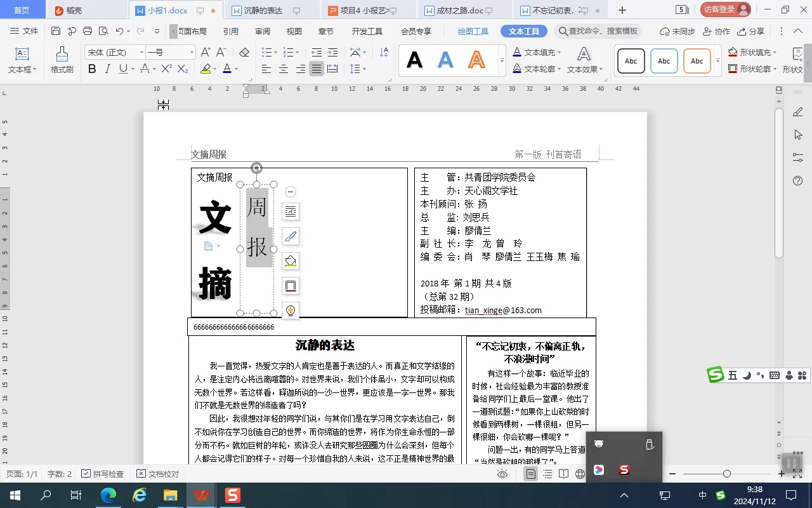812x508 pixels.
Task: Toggle fullscreen view at status bar end
Action: click(x=797, y=474)
